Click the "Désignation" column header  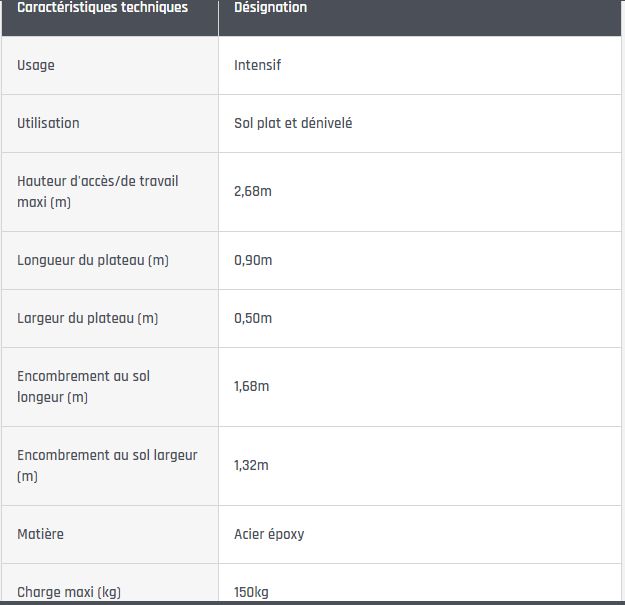point(270,8)
